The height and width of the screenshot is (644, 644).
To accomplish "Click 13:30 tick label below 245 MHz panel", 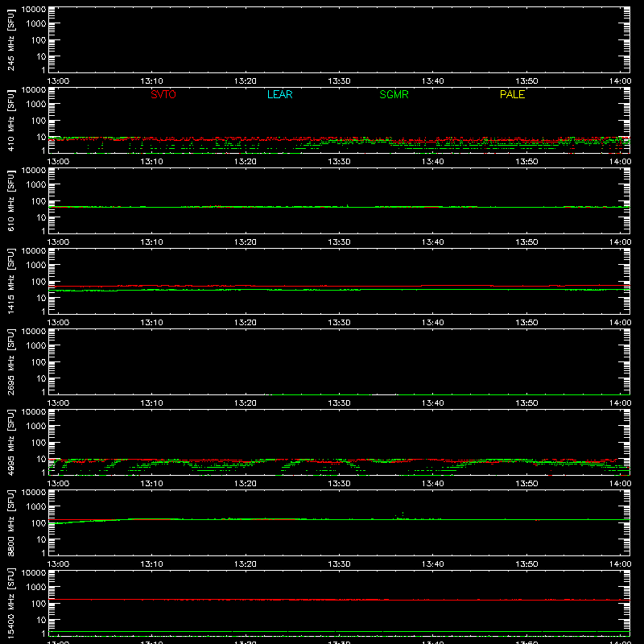I will pyautogui.click(x=339, y=81).
